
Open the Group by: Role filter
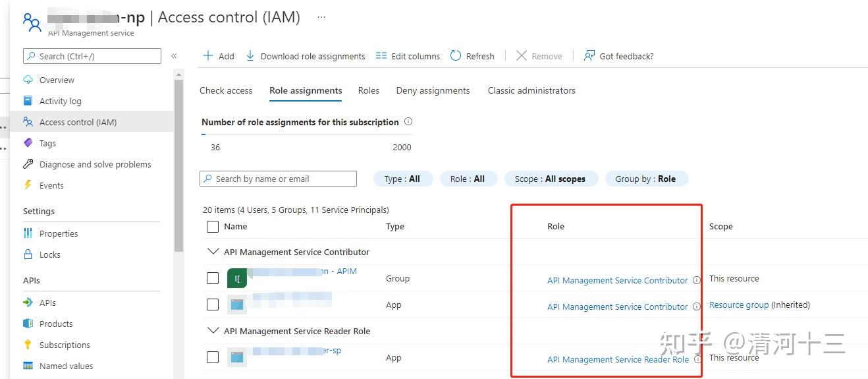(x=645, y=179)
